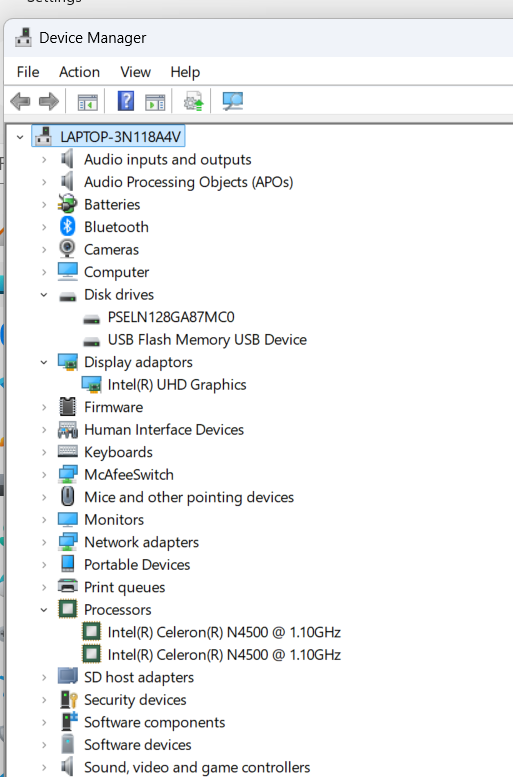
Task: Expand the Audio inputs and outputs category
Action: point(44,159)
